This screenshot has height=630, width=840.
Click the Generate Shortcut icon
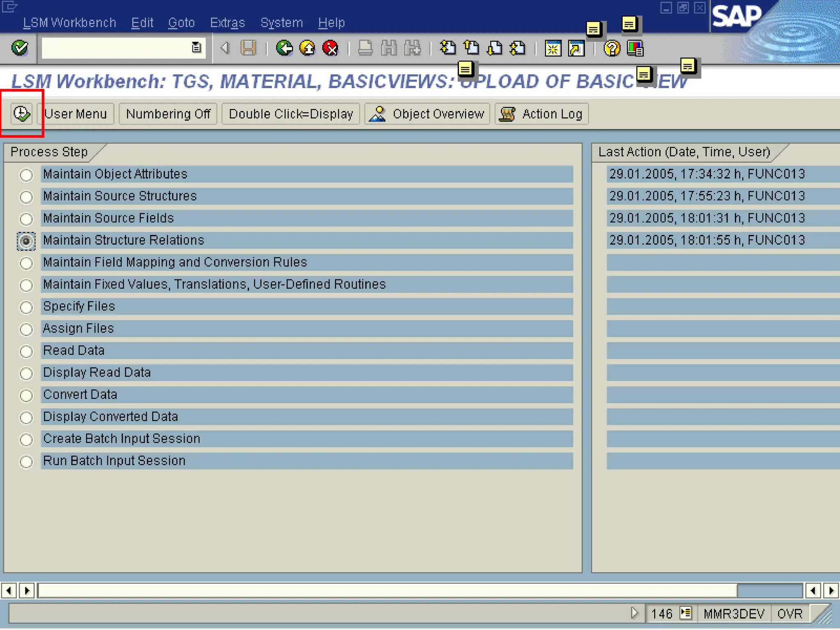click(x=576, y=48)
